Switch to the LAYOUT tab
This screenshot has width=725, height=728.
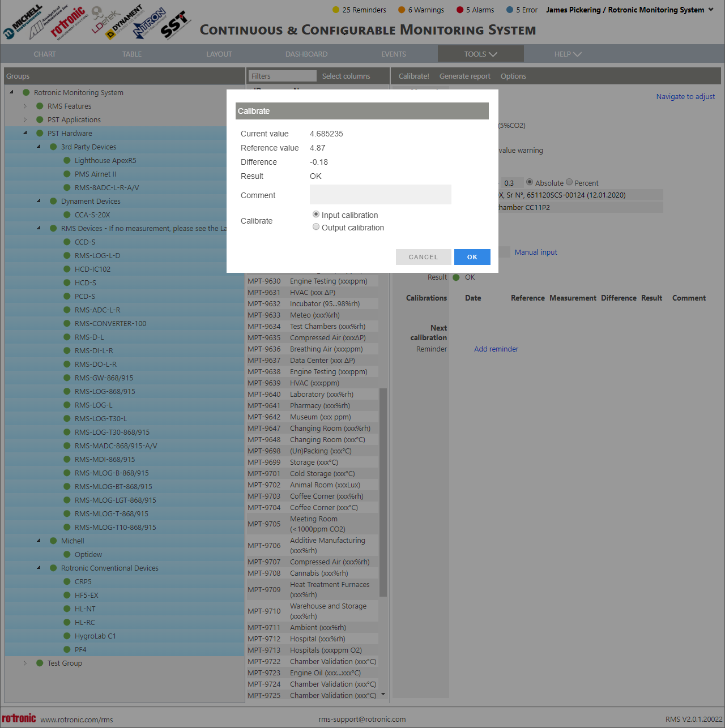click(x=219, y=54)
